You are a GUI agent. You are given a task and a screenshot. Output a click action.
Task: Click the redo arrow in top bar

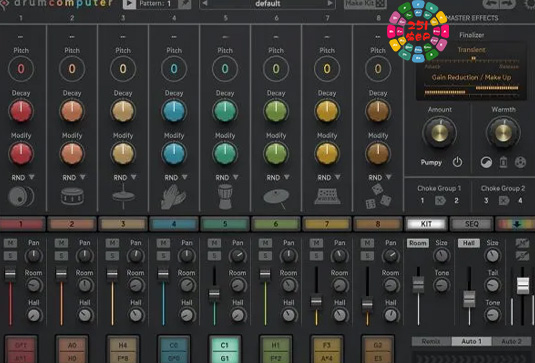[x=508, y=4]
